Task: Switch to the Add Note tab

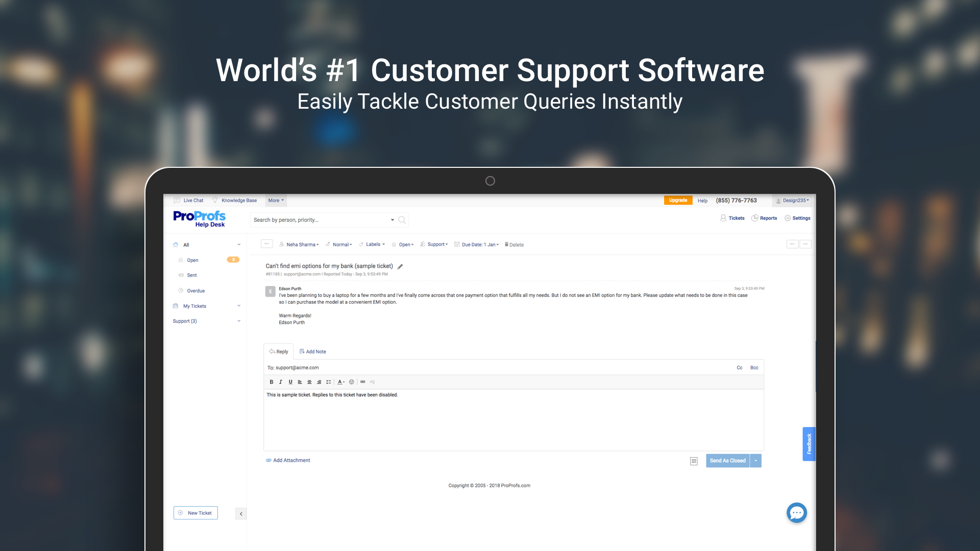Action: 312,352
